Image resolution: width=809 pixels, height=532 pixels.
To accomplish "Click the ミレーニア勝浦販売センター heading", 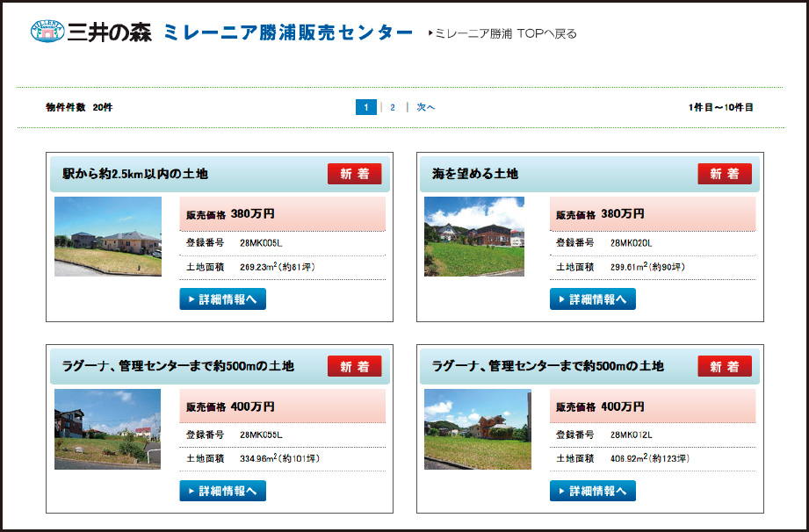I will coord(288,32).
